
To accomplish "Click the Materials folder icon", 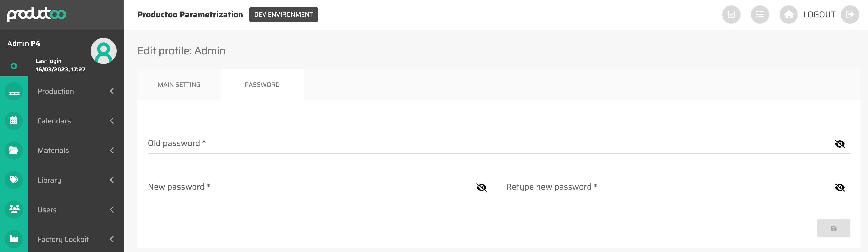I will click(x=14, y=150).
